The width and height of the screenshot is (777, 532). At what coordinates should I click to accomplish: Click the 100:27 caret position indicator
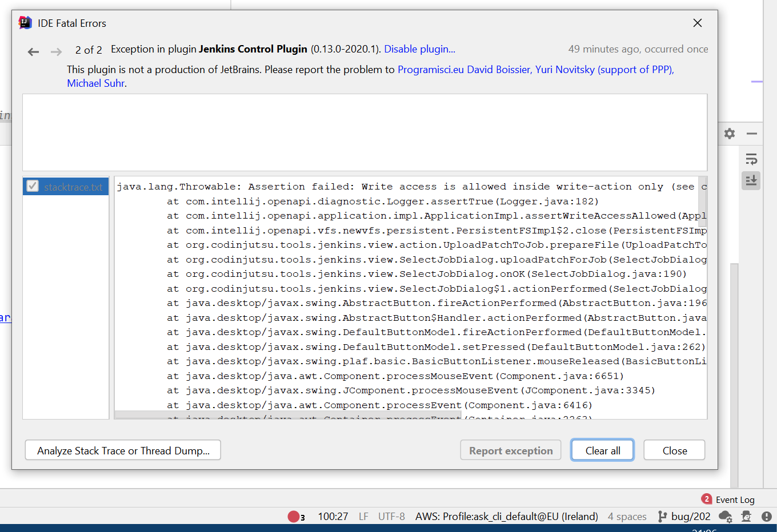[333, 516]
